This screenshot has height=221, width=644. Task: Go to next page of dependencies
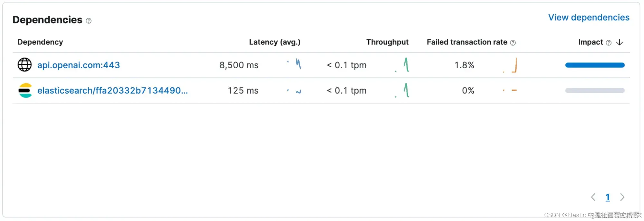[x=622, y=197]
